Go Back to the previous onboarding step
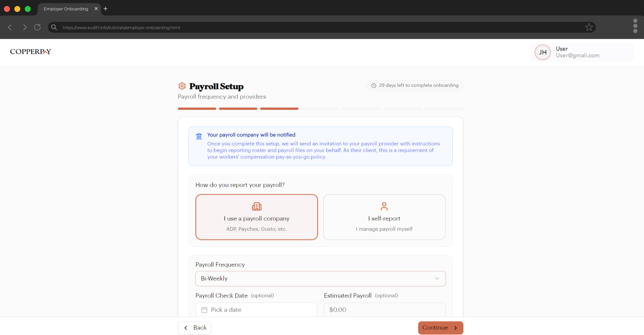The image size is (644, 335). (x=195, y=328)
